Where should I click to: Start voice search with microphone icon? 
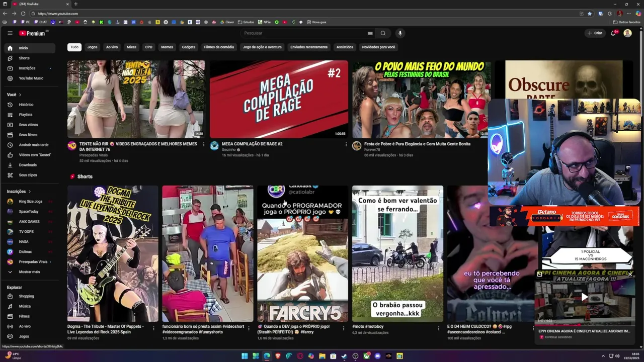coord(400,33)
